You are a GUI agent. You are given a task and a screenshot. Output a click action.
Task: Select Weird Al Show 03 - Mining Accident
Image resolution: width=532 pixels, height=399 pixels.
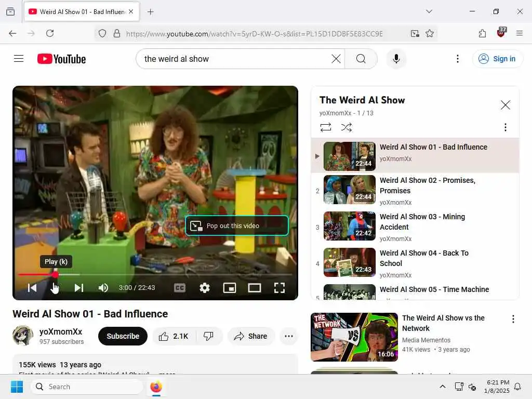coord(415,227)
